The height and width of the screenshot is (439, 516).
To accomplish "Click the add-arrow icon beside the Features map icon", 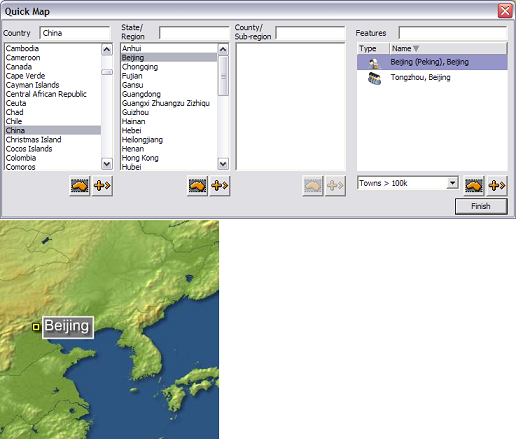I will point(497,186).
